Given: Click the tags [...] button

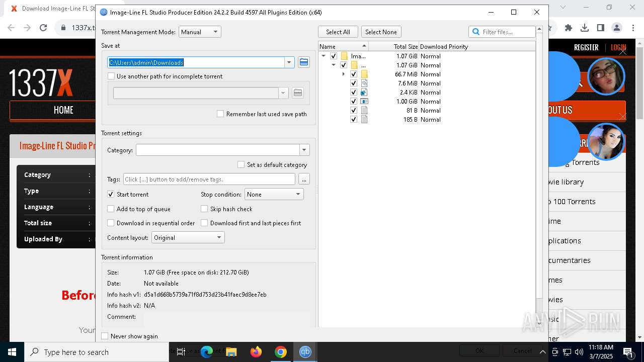Looking at the screenshot, I should point(303,179).
